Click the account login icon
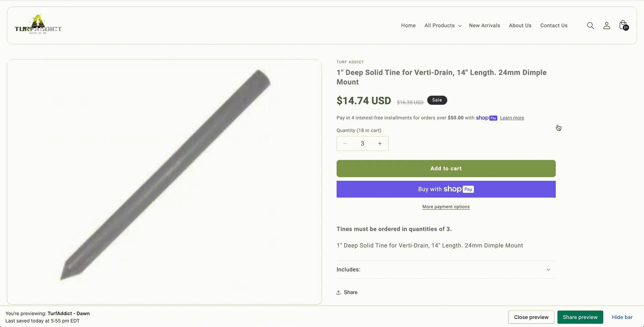This screenshot has width=644, height=327. pos(606,25)
